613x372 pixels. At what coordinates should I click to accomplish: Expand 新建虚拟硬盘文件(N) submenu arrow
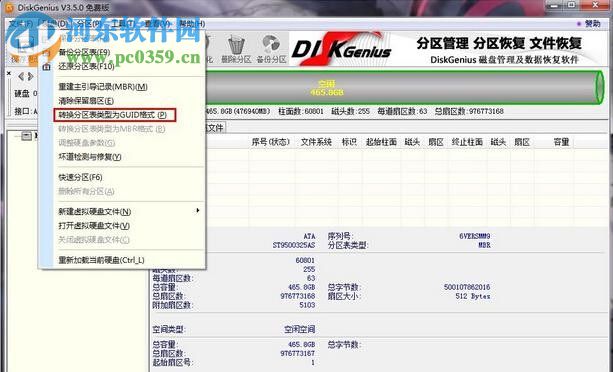click(197, 211)
